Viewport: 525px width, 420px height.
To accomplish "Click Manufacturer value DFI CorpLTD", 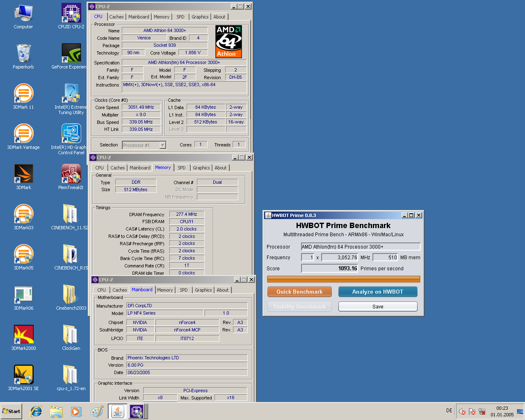I will pyautogui.click(x=187, y=306).
